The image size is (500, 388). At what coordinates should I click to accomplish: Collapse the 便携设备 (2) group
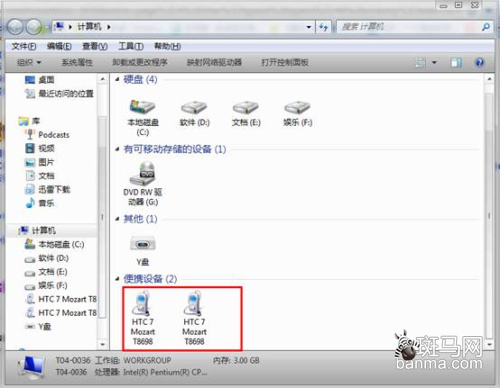pyautogui.click(x=117, y=279)
